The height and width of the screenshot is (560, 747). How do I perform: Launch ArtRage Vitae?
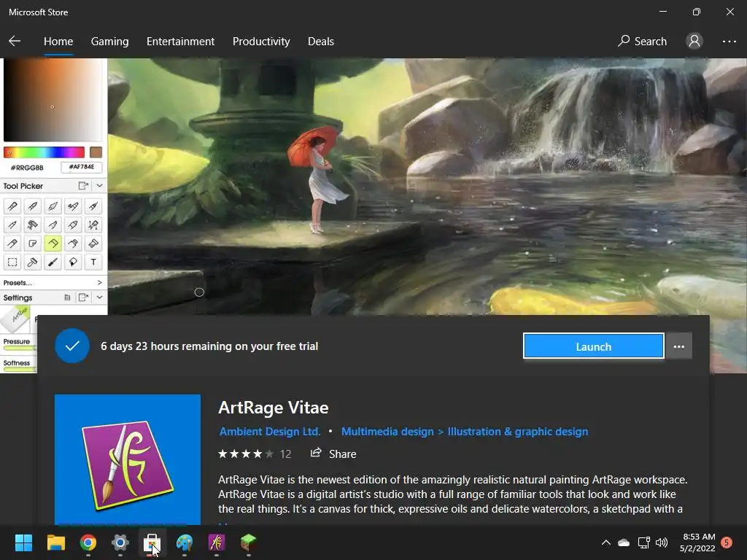pos(593,346)
